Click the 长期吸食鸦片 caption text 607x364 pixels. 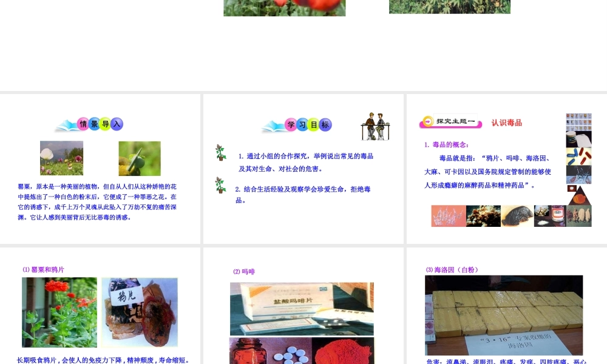pos(103,360)
